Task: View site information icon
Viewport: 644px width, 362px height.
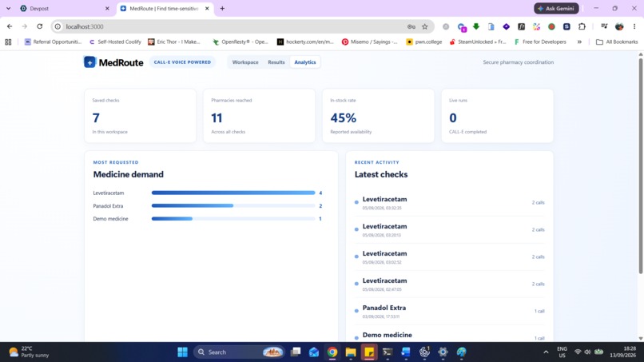Action: [x=58, y=26]
